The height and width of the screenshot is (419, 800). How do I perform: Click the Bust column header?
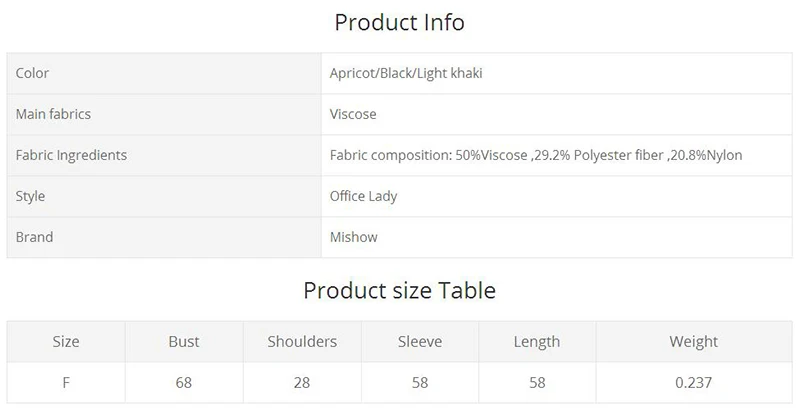click(x=183, y=341)
